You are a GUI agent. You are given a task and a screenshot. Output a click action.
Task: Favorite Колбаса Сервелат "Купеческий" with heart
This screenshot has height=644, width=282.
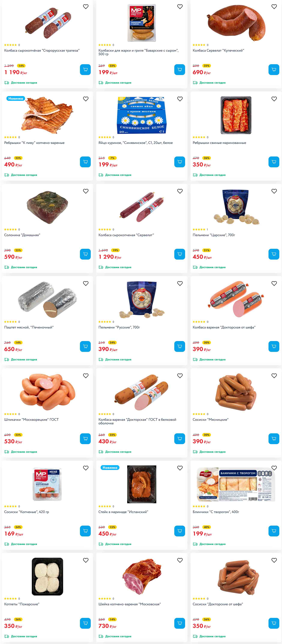(x=274, y=6)
